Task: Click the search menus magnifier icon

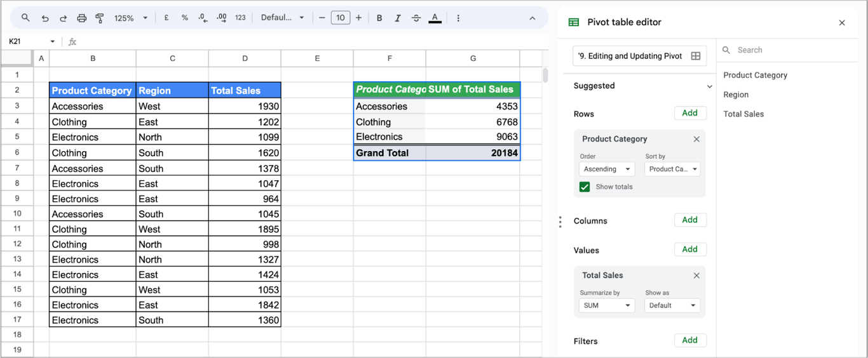Action: pos(25,18)
